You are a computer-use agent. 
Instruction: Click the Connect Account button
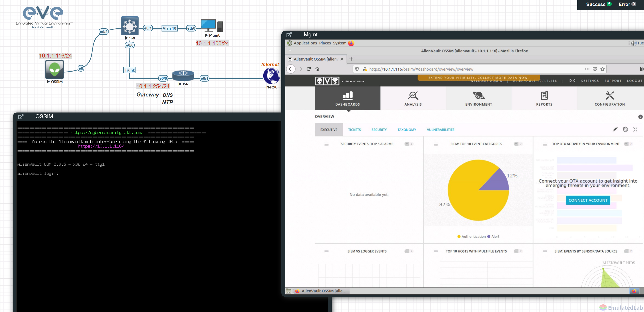coord(588,200)
